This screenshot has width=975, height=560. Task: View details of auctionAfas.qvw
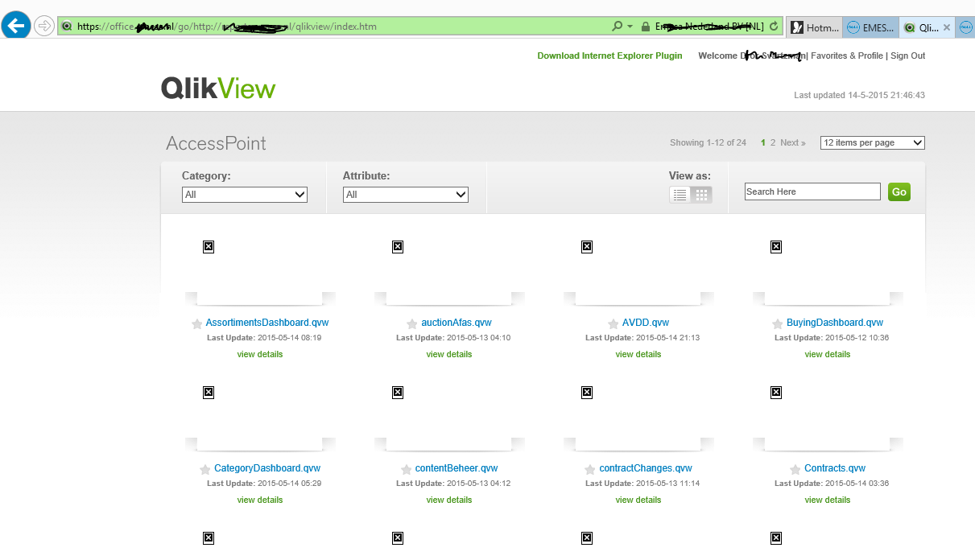449,354
